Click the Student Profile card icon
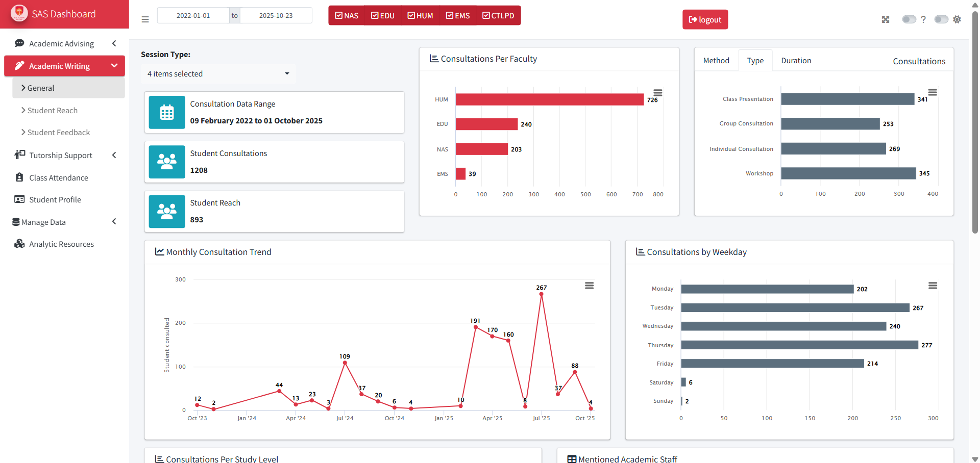 (19, 199)
